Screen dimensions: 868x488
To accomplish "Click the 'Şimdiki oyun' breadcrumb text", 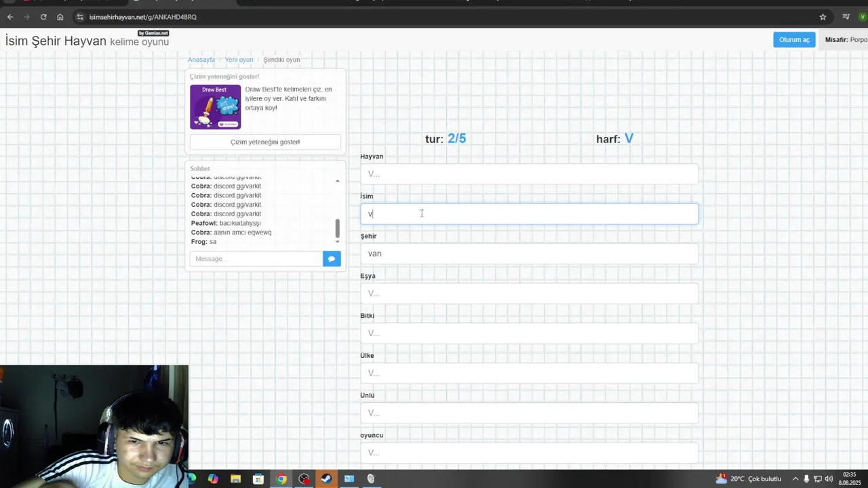I will [x=281, y=60].
